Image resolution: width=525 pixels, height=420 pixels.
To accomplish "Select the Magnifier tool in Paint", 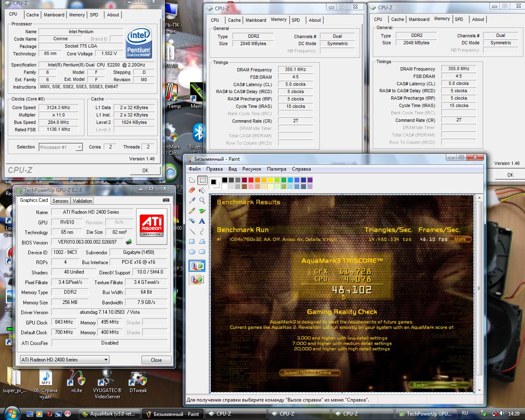I will coord(202,201).
